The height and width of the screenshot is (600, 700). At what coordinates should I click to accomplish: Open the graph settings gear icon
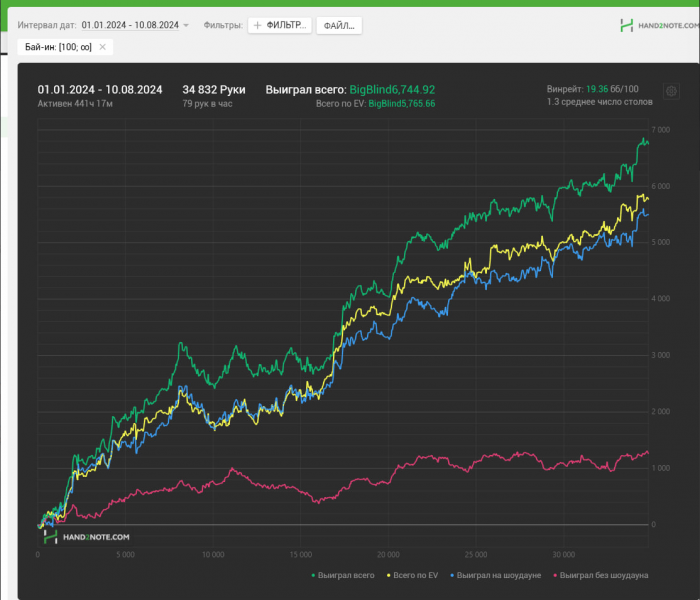(x=671, y=91)
